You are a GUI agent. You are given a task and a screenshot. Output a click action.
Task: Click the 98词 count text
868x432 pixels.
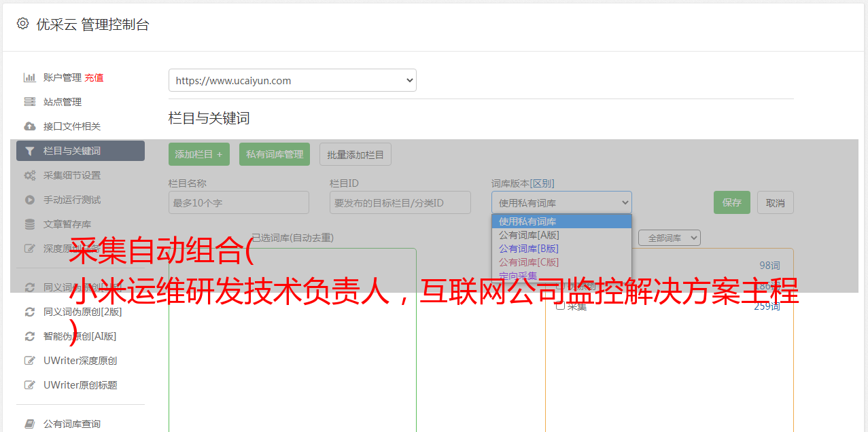coord(769,266)
